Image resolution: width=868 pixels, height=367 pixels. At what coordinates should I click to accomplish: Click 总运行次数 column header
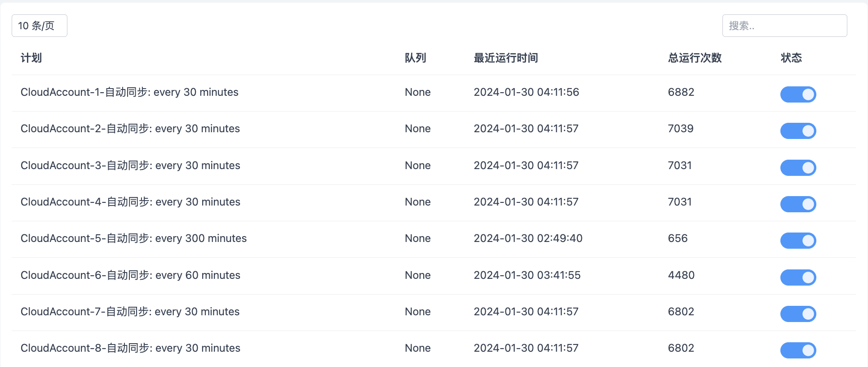click(695, 58)
